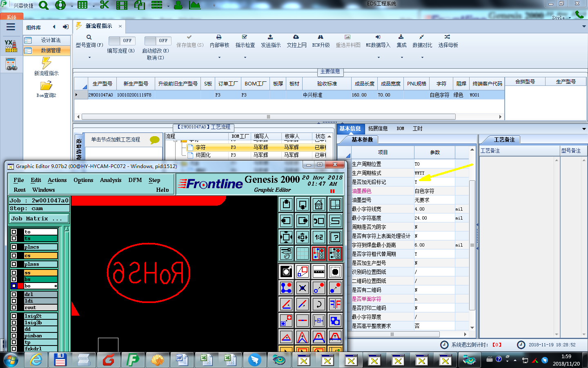Open 新流程指示 lightning item in sidebar
The height and width of the screenshot is (368, 588).
point(46,67)
